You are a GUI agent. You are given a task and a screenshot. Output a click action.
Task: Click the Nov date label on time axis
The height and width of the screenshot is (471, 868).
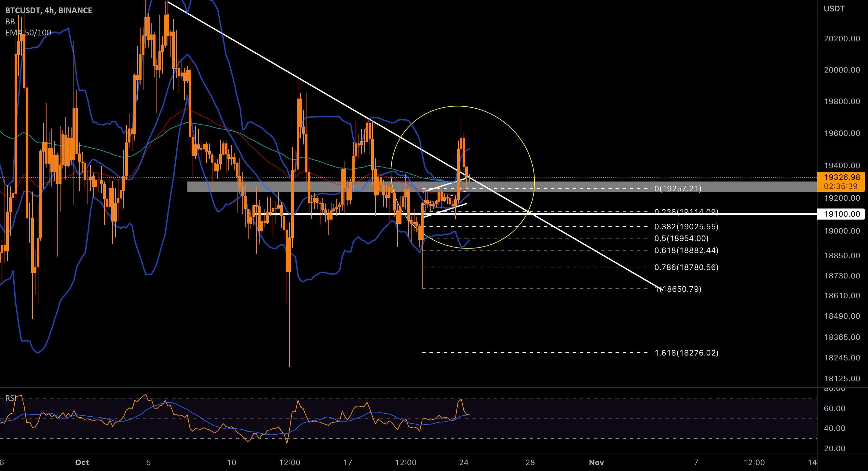(596, 462)
